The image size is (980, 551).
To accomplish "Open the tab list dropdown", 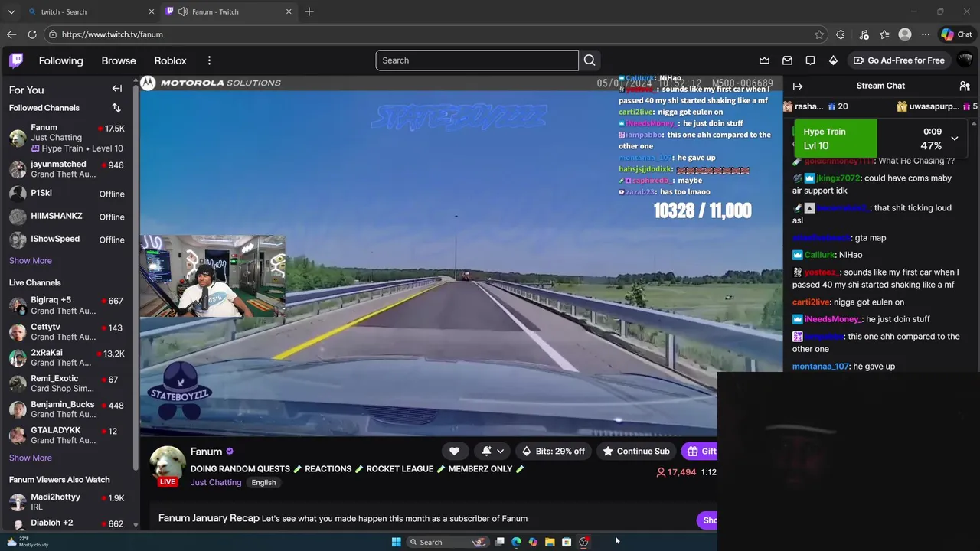I will point(11,11).
